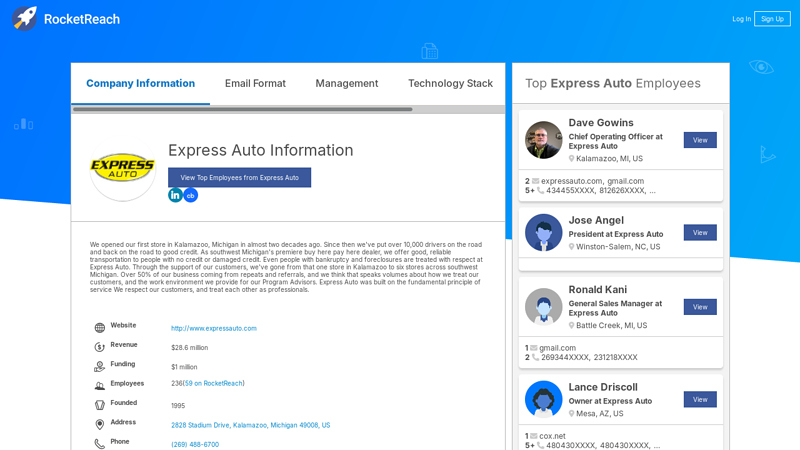
Task: Click Lance Driscoll's email envelope icon
Action: pos(534,436)
